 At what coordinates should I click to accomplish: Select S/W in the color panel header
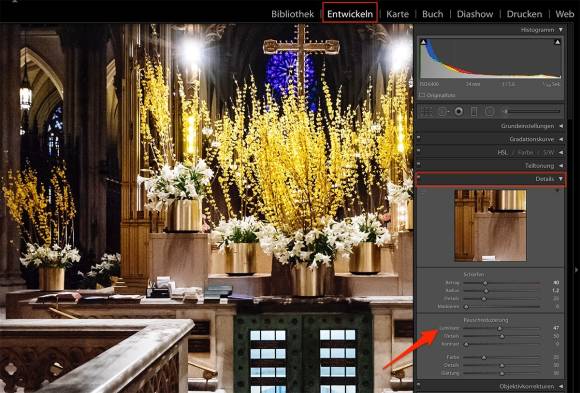point(548,152)
